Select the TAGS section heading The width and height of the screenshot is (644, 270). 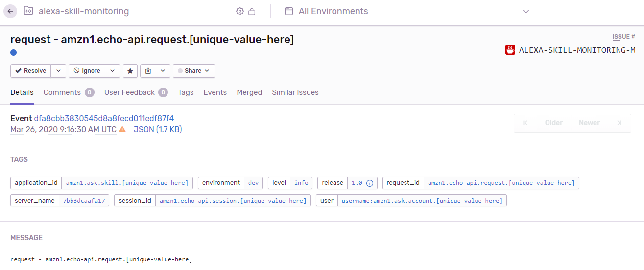pos(19,159)
